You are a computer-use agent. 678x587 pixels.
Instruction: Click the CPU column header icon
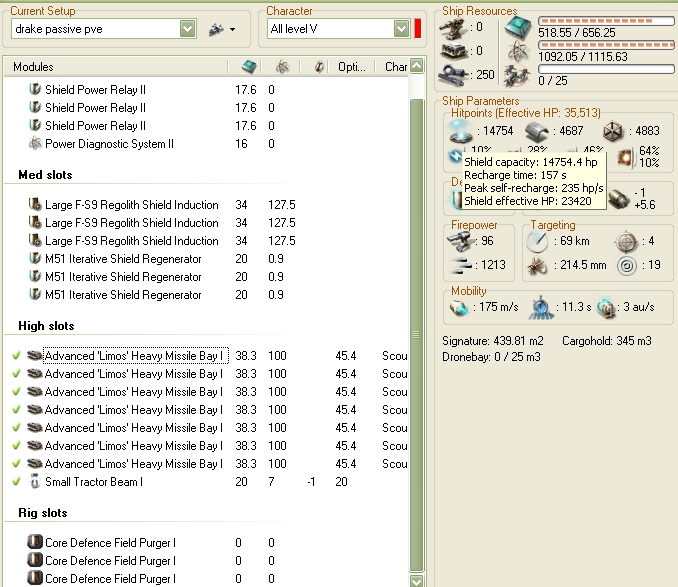click(x=248, y=67)
